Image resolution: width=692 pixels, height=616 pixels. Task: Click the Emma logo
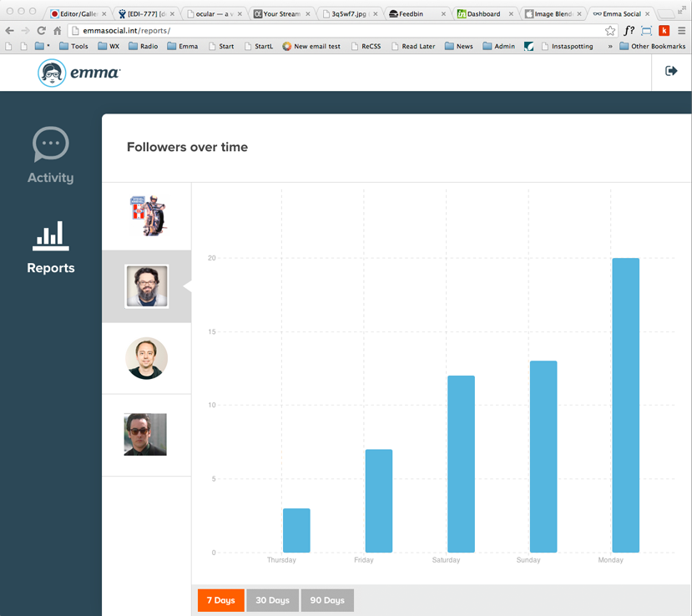[x=79, y=73]
